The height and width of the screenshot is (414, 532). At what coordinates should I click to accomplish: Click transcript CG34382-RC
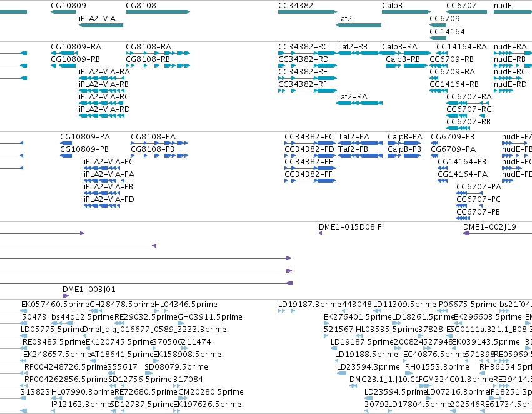coord(303,46)
